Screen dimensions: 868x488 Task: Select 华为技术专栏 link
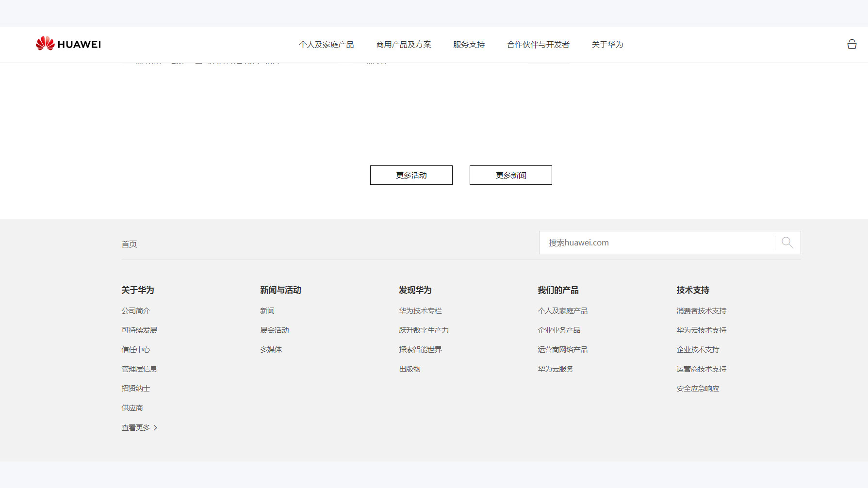[x=420, y=311]
